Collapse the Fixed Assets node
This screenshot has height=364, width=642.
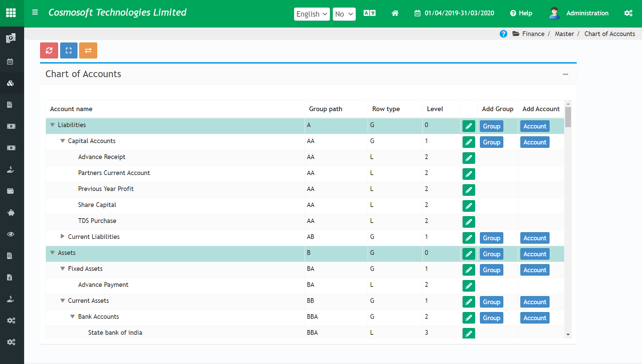(x=63, y=268)
